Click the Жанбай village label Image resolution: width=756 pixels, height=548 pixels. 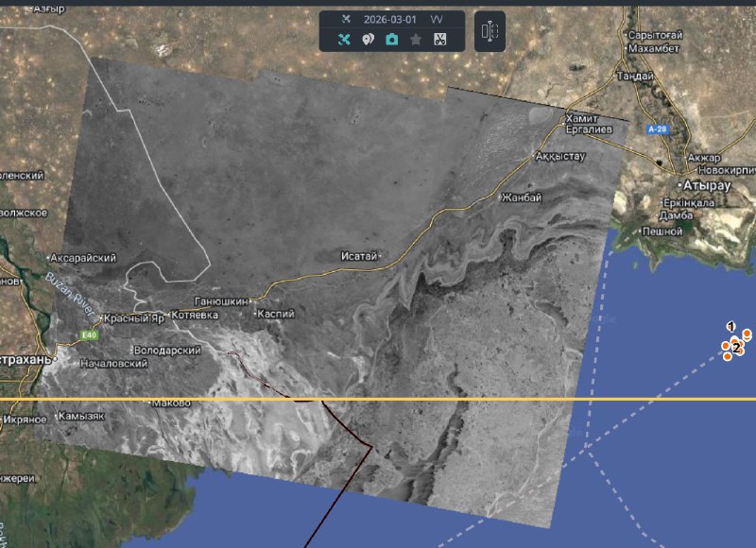[x=523, y=197]
